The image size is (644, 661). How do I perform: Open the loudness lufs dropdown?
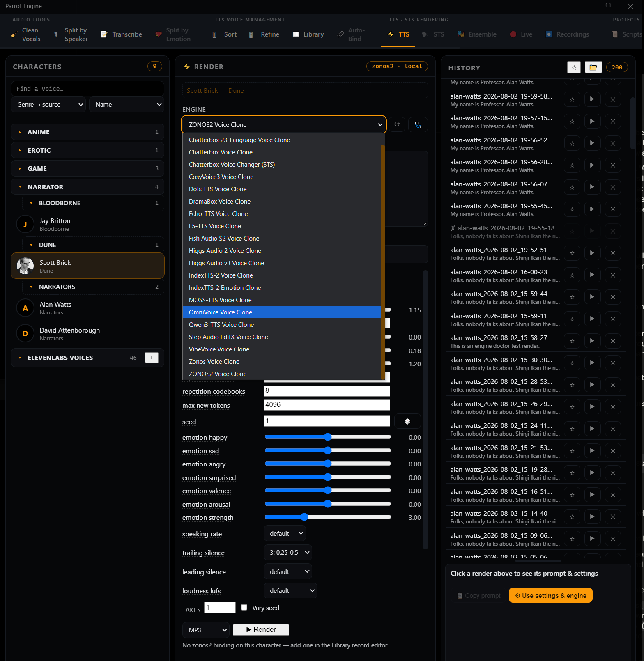point(290,590)
